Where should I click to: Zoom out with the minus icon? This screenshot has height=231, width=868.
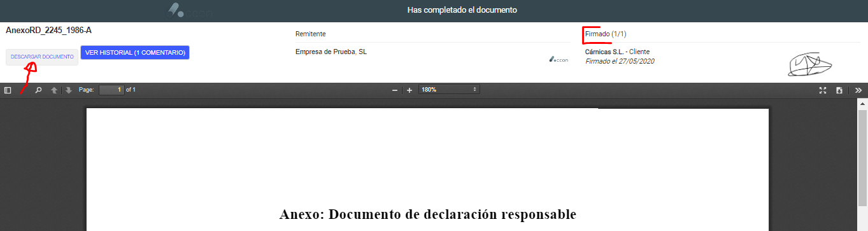tap(395, 90)
